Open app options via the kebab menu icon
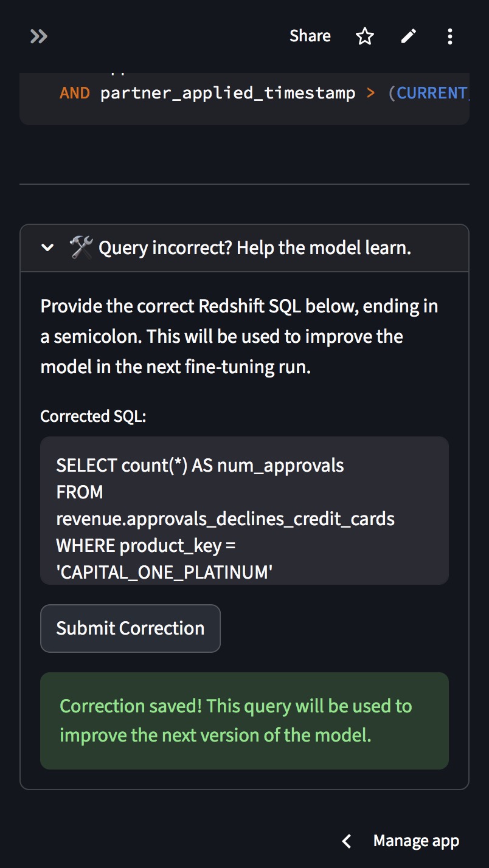Image resolution: width=489 pixels, height=868 pixels. point(449,36)
